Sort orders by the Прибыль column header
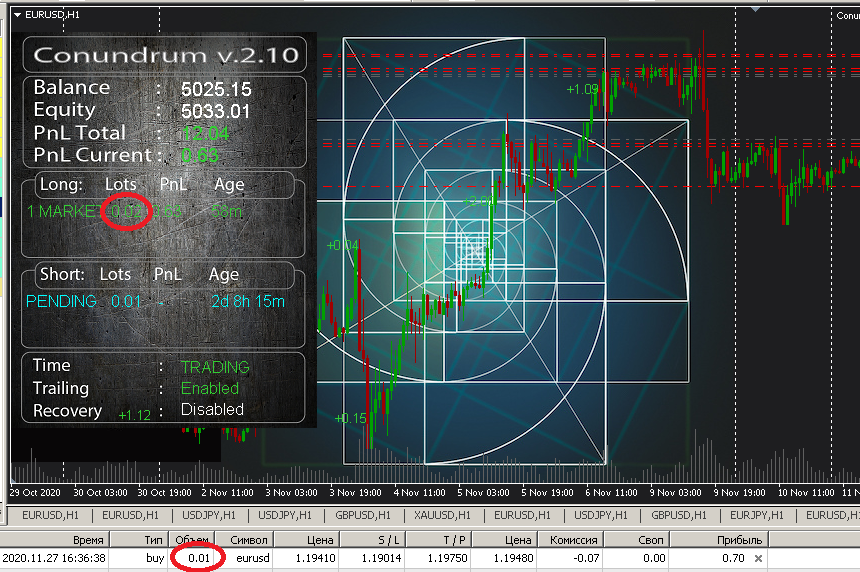Screen dimensions: 860x572 point(719,540)
